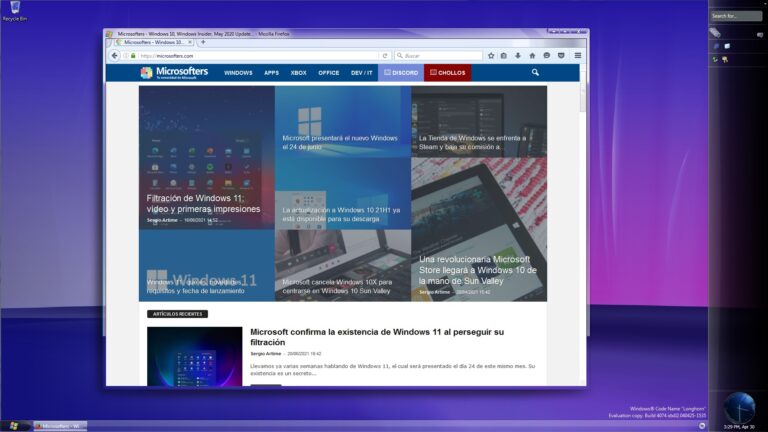
Task: Click the ARTÍCULOS RECIENTES label
Action: pos(177,314)
